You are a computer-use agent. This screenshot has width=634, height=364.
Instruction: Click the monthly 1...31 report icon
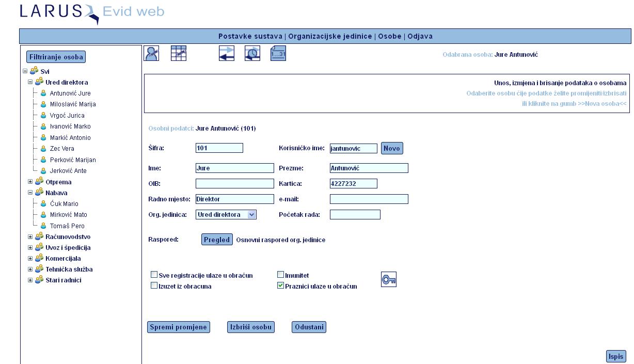pyautogui.click(x=278, y=53)
